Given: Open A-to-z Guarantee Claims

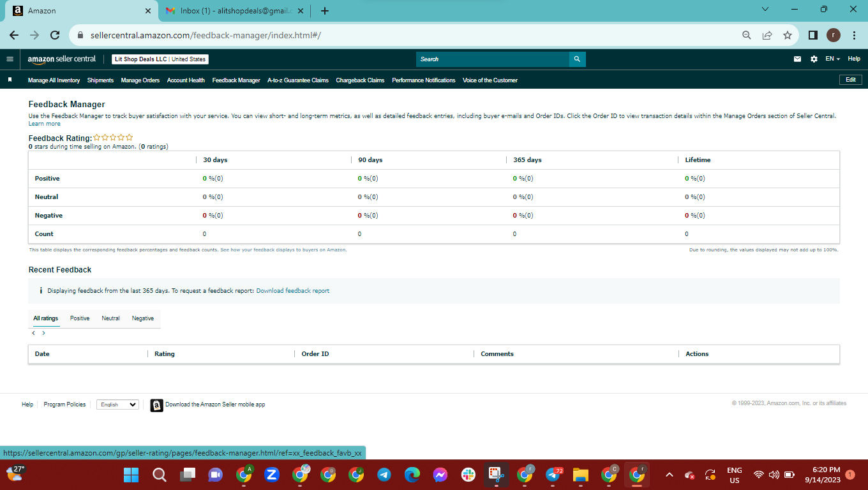Looking at the screenshot, I should pos(298,80).
